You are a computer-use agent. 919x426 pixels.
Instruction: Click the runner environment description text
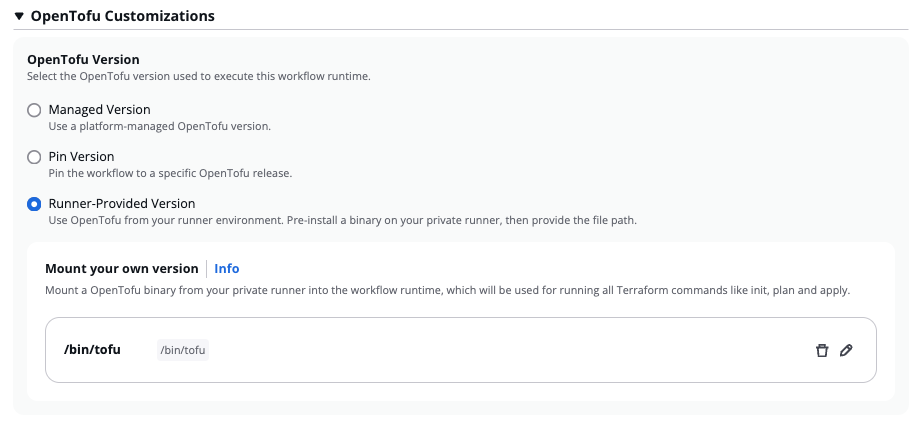(342, 220)
